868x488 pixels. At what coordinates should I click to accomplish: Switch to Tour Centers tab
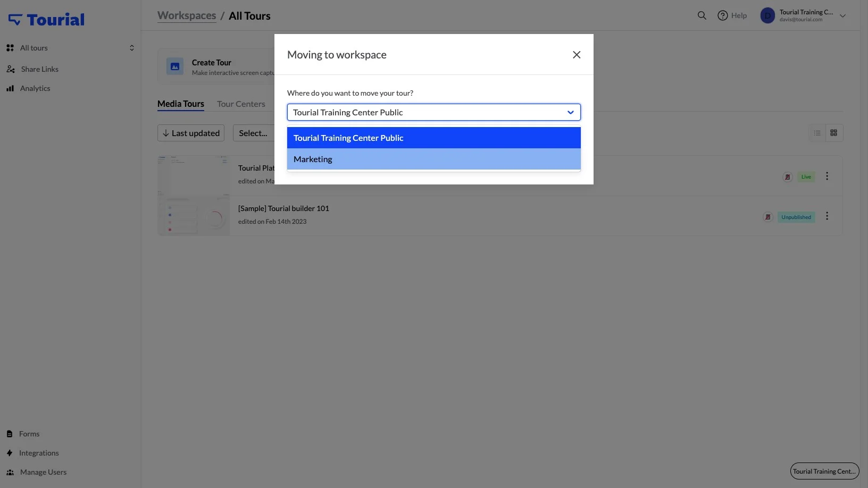tap(241, 104)
